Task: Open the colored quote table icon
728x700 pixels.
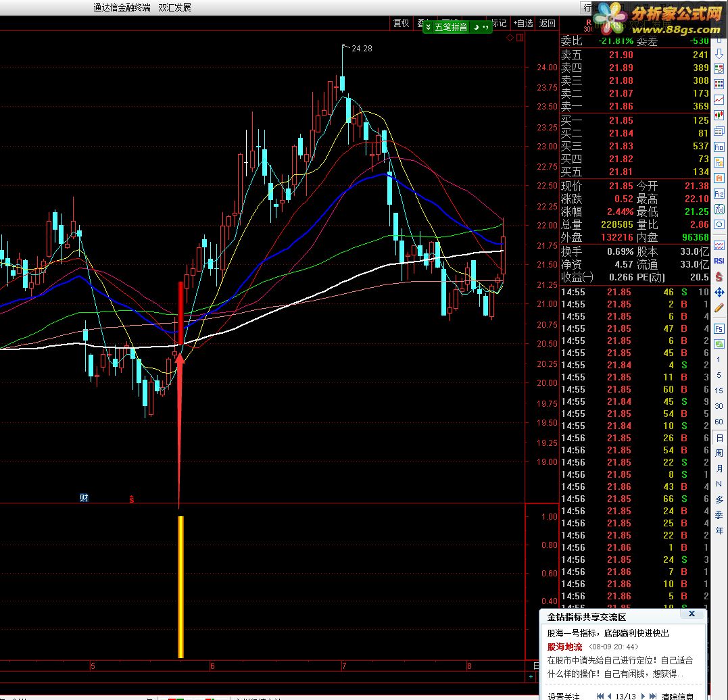Action: 719,84
